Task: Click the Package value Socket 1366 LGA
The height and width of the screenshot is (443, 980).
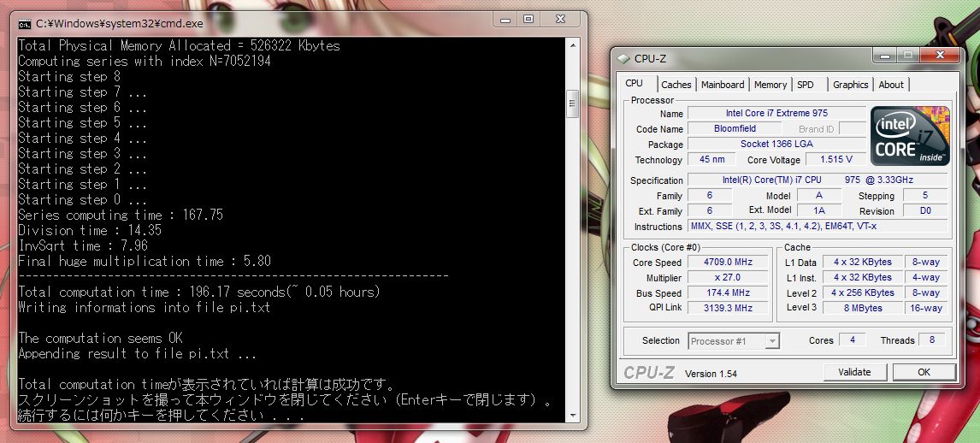Action: coord(776,145)
